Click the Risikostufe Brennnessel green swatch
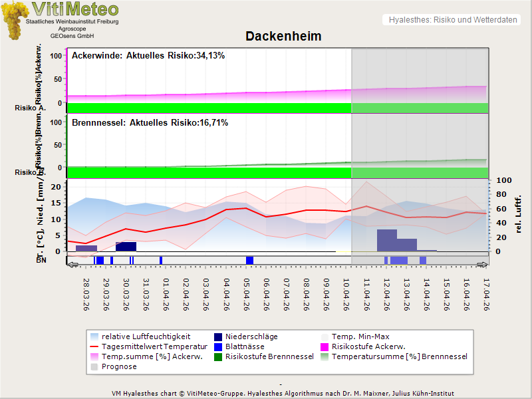Image resolution: width=532 pixels, height=399 pixels. [218, 356]
